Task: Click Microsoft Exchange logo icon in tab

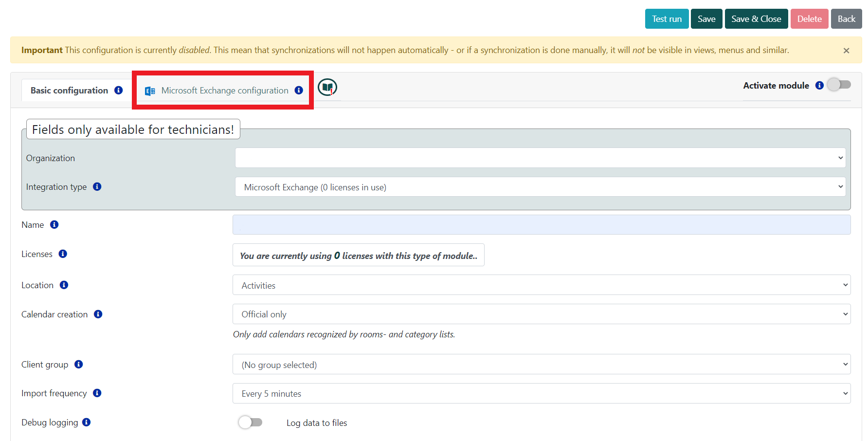Action: point(150,91)
